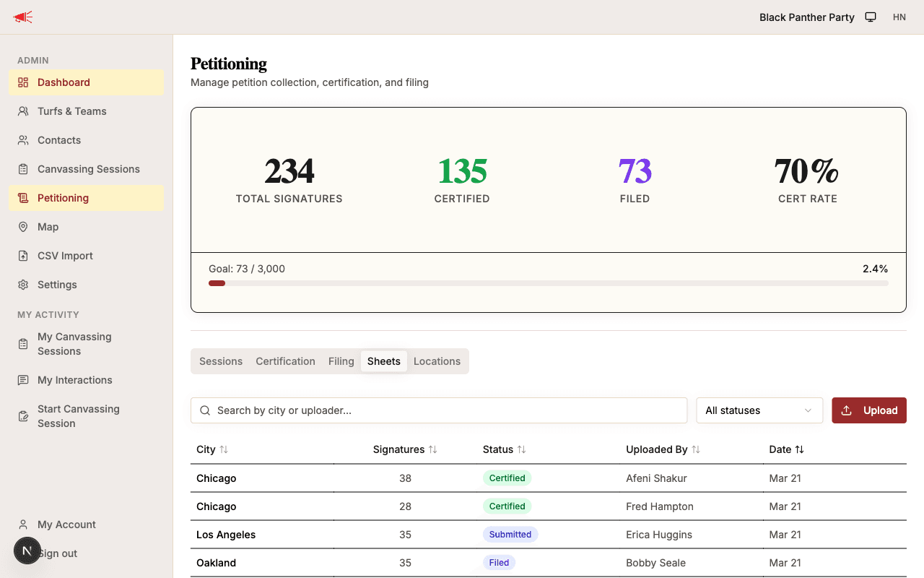The image size is (924, 578).
Task: Sort by Status column arrows
Action: pos(521,449)
